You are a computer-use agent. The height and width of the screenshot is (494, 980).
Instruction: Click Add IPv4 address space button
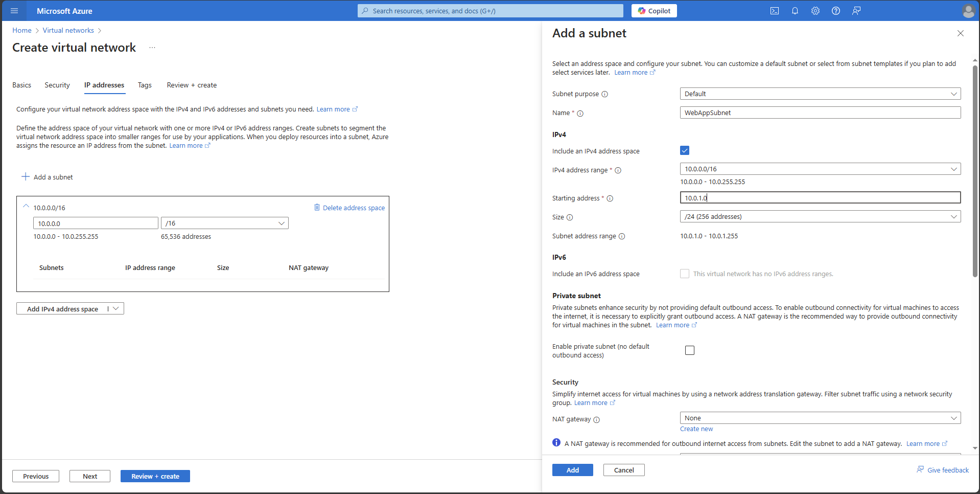coord(62,309)
